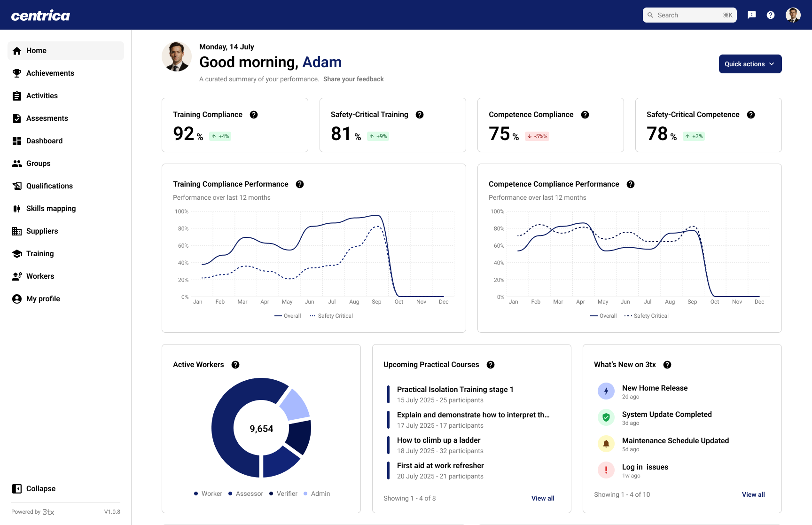Open the help icon in top bar

pos(771,15)
